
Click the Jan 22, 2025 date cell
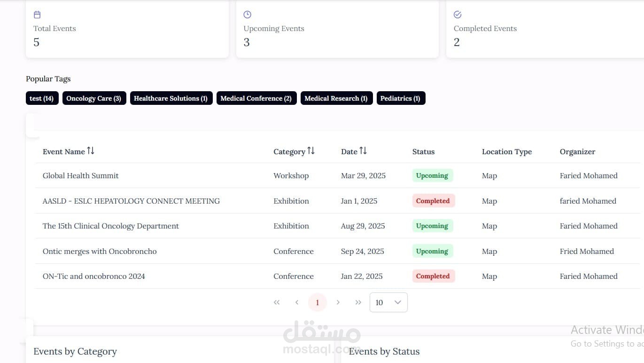coord(362,276)
